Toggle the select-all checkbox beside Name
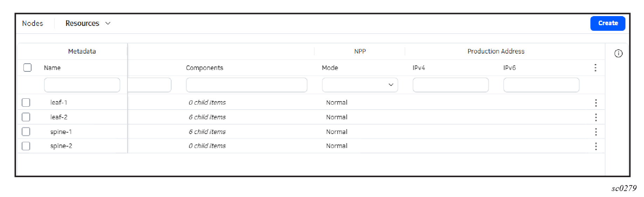 27,68
